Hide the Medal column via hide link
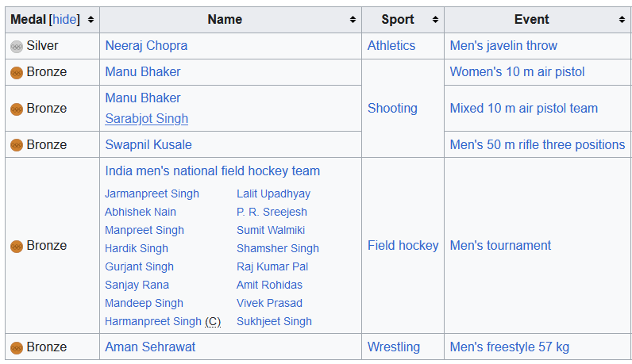This screenshot has width=632, height=364. tap(65, 19)
